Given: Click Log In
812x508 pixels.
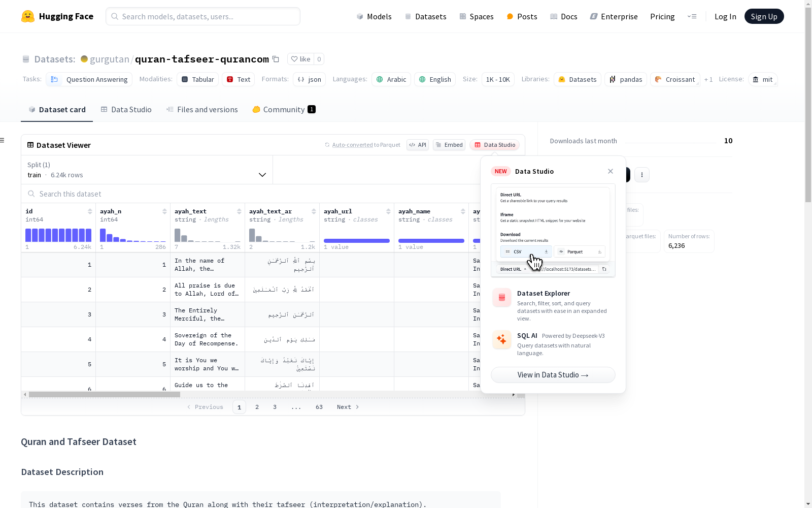Looking at the screenshot, I should coord(725,17).
